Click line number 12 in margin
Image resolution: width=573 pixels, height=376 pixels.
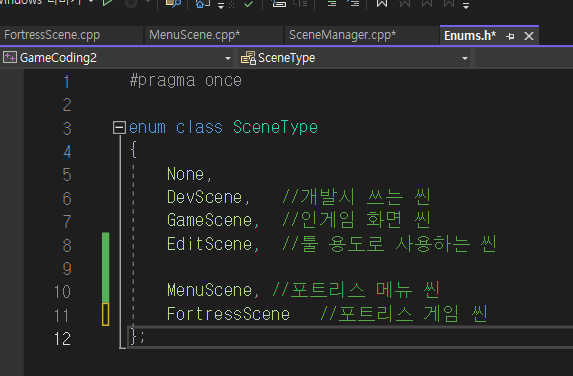tap(62, 339)
